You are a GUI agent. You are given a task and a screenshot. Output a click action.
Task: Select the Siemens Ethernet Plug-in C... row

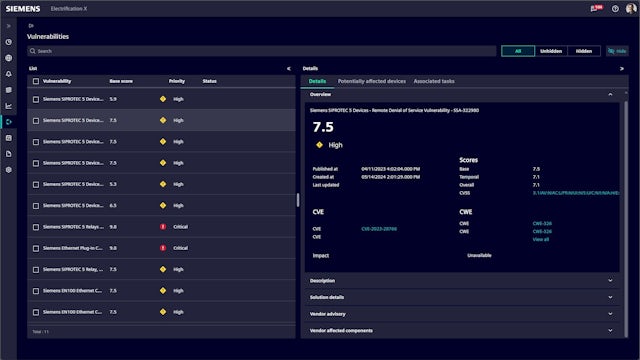161,248
